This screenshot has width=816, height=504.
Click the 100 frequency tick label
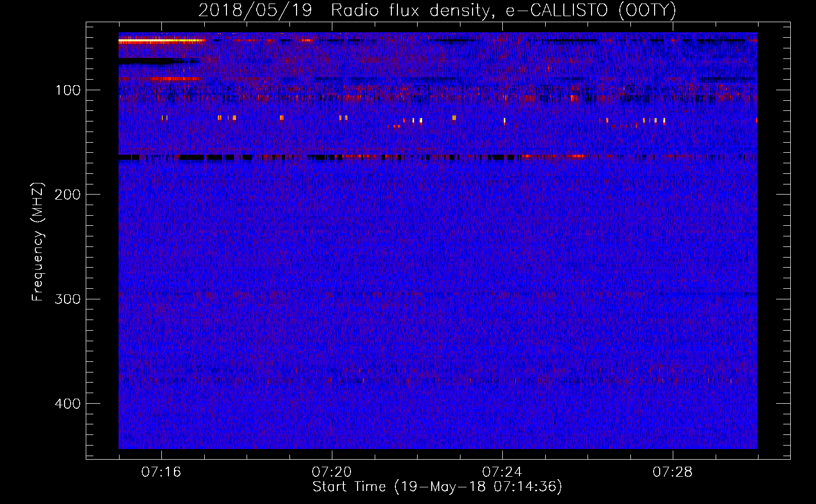click(68, 90)
